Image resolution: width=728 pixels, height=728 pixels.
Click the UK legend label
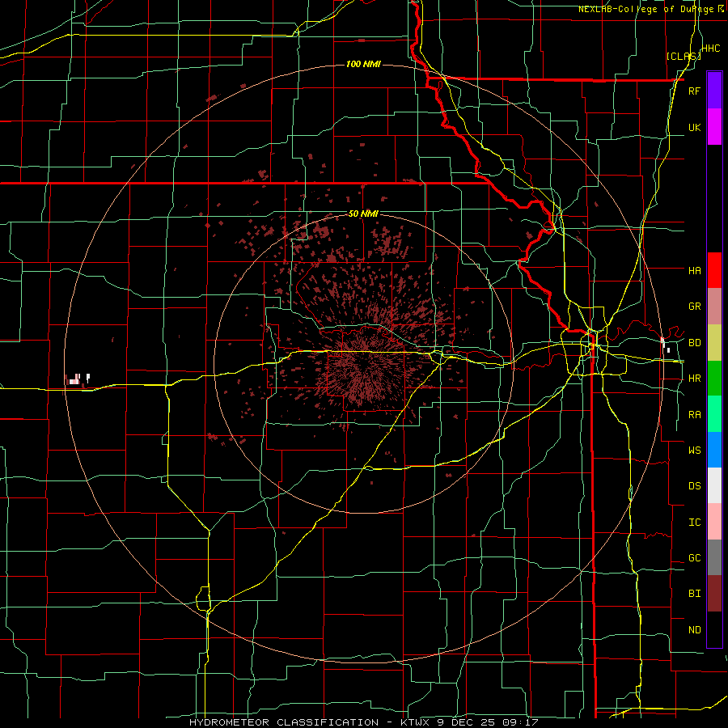coord(694,127)
